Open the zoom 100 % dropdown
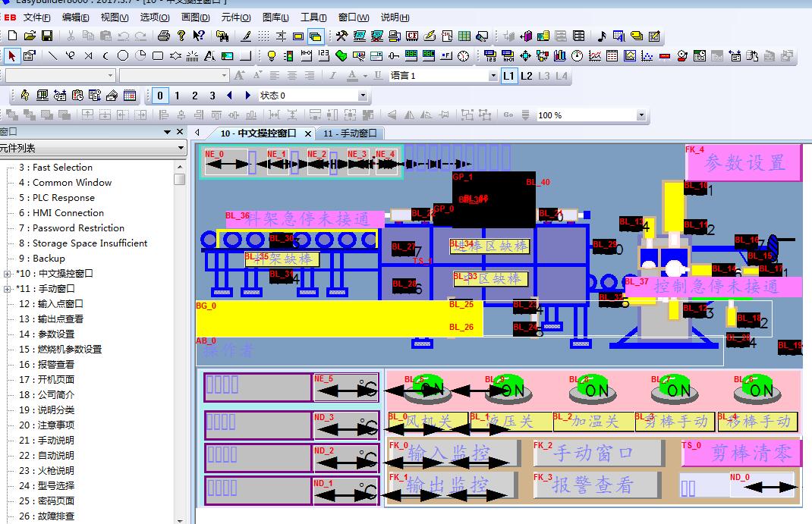 pyautogui.click(x=641, y=115)
